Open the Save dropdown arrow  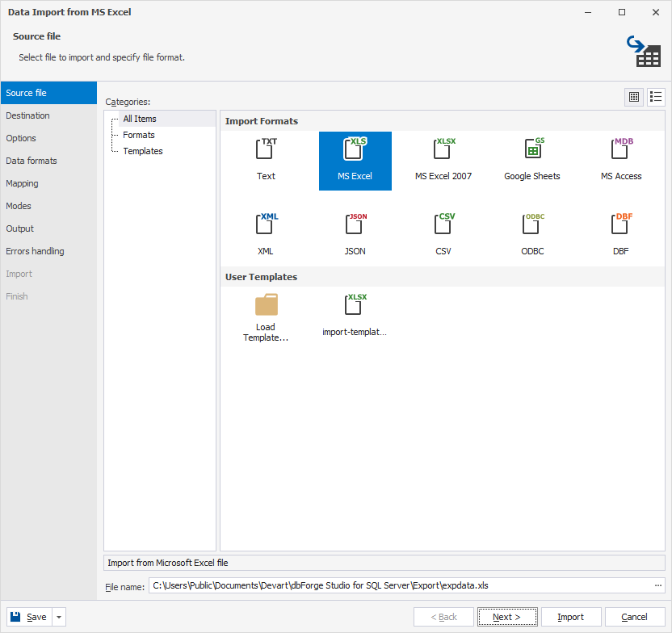pyautogui.click(x=59, y=617)
